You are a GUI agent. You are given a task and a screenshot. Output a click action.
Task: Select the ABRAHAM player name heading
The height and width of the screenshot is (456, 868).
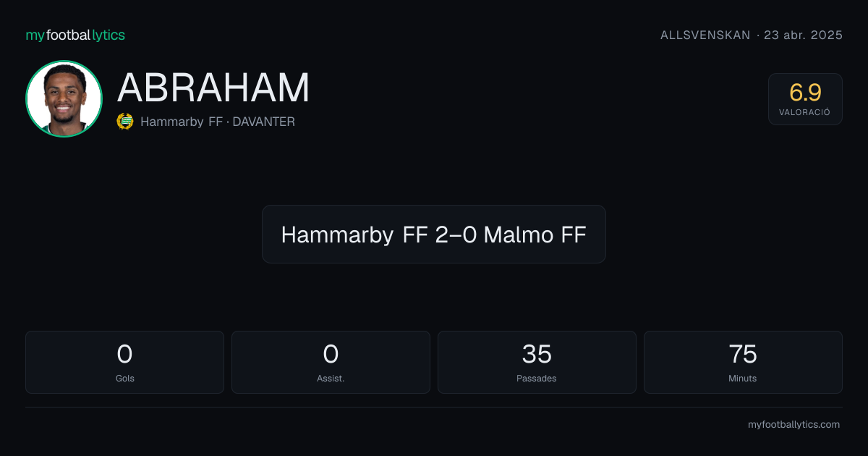click(213, 88)
